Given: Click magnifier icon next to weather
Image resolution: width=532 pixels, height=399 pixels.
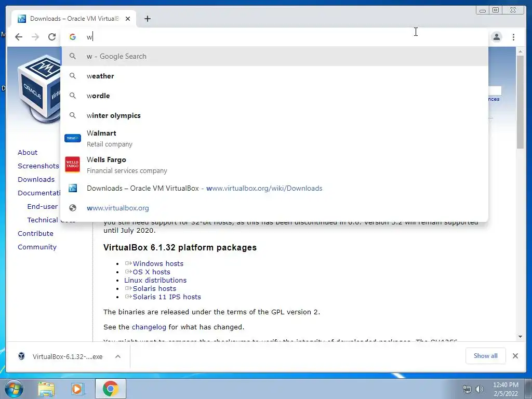Looking at the screenshot, I should tap(73, 76).
